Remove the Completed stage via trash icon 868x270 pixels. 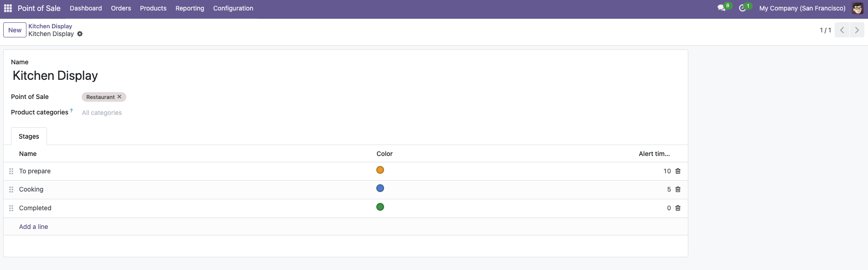[x=678, y=208]
